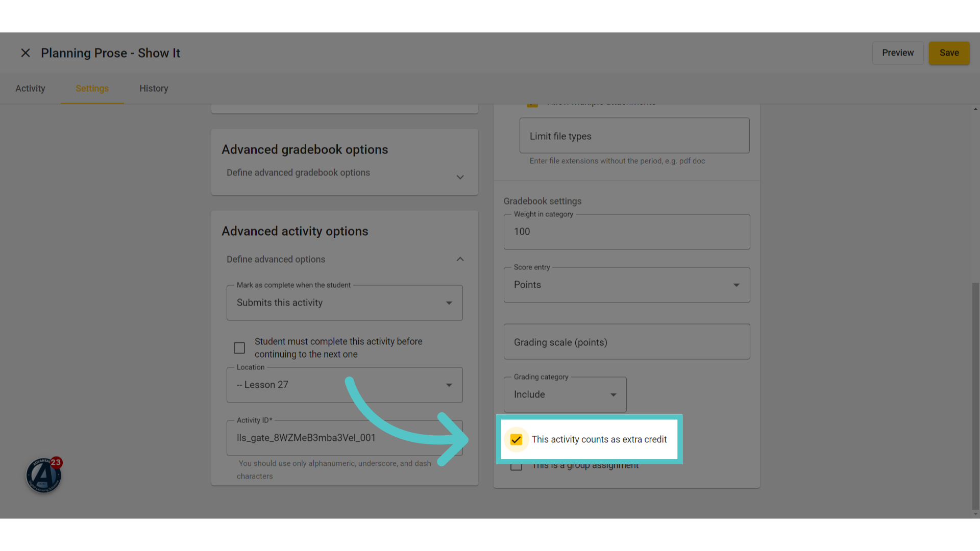This screenshot has width=980, height=551.
Task: Check Student must complete this activity checkbox
Action: (x=239, y=348)
